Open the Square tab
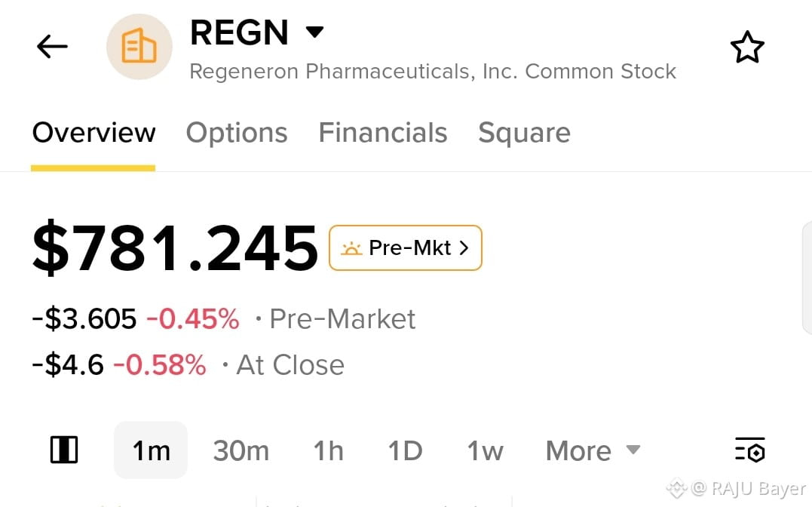 (524, 134)
